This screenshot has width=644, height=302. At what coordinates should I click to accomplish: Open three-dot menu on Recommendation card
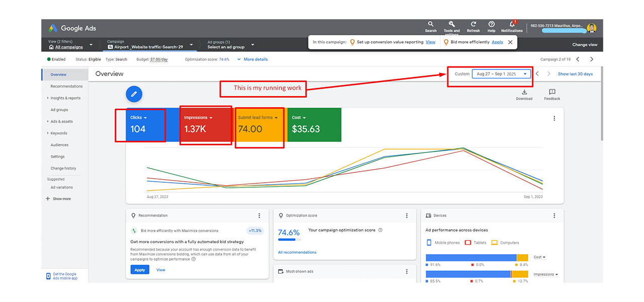pyautogui.click(x=260, y=215)
